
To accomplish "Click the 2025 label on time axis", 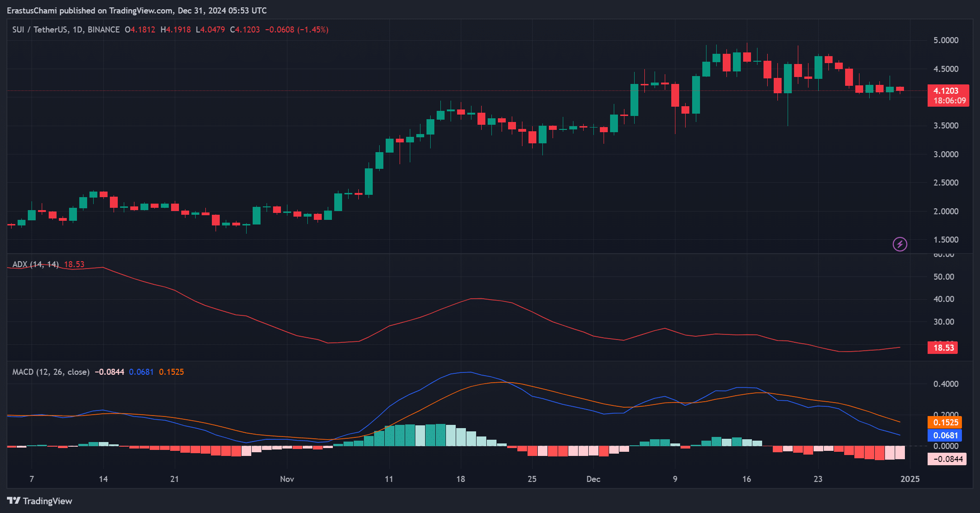I will point(910,479).
